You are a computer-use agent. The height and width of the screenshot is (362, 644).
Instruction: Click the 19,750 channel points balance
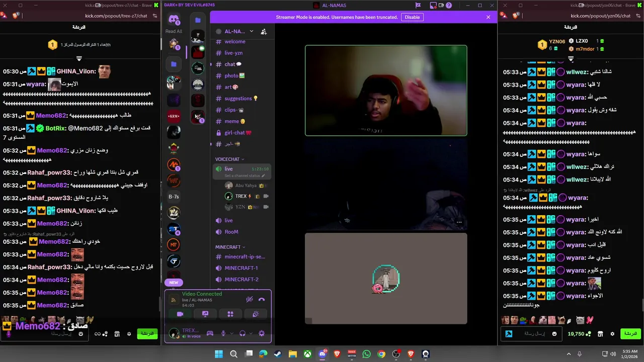click(x=580, y=334)
